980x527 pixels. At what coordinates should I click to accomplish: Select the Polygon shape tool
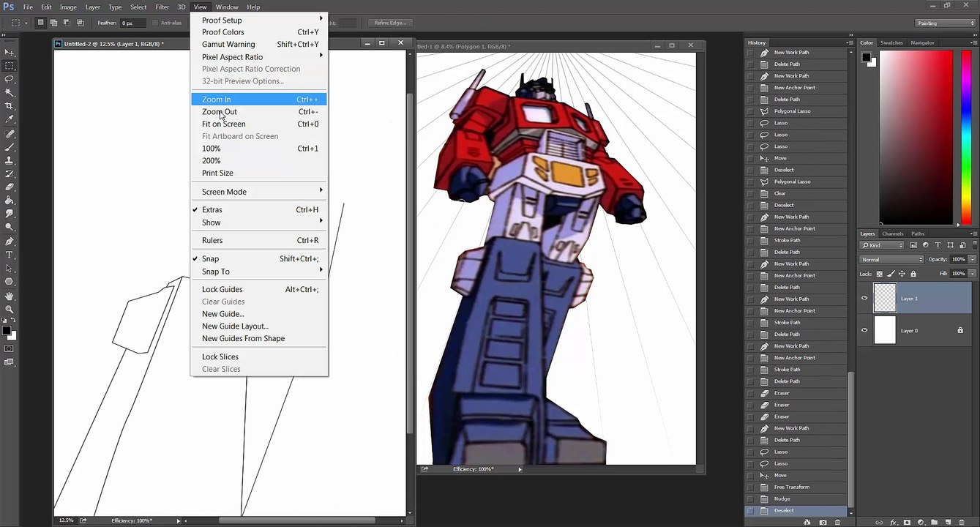(x=10, y=281)
